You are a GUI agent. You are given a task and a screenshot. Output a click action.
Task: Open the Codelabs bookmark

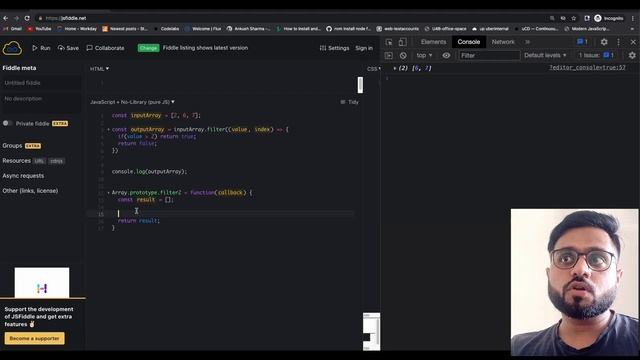(x=166, y=29)
